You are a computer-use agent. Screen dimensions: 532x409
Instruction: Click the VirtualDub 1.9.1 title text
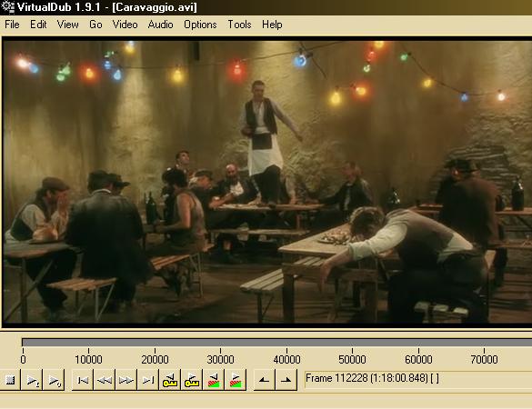[60, 7]
